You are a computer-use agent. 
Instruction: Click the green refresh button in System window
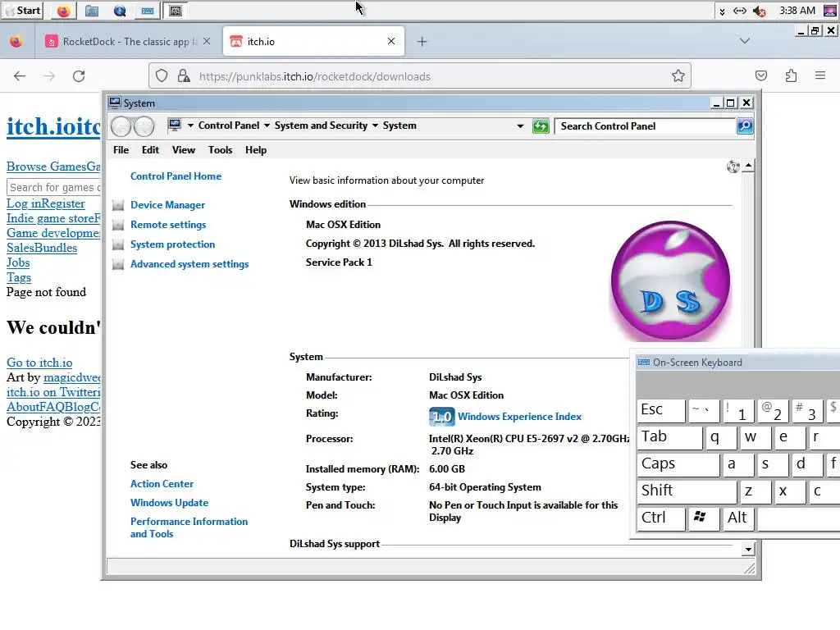point(541,126)
